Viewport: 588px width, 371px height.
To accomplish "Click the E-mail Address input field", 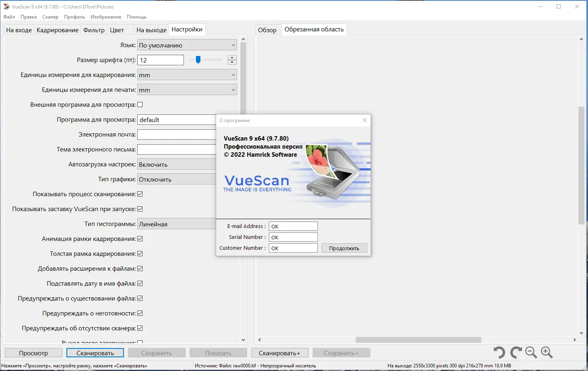I will tap(293, 226).
